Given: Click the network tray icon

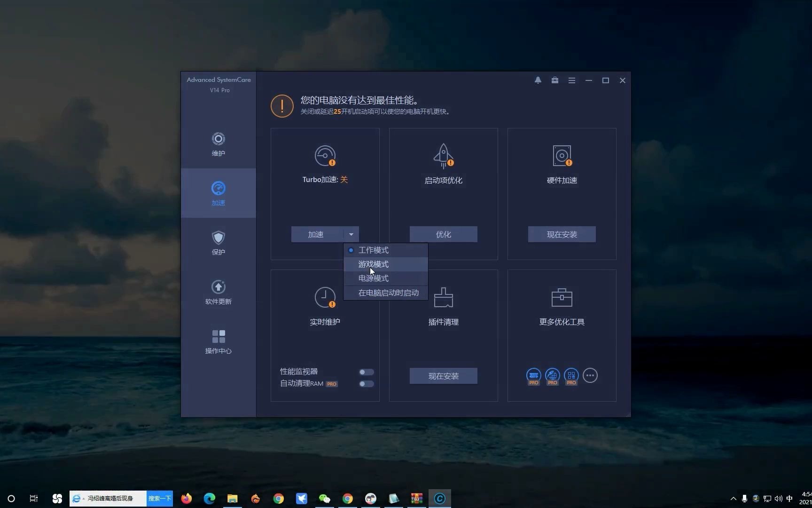Looking at the screenshot, I should coord(767,499).
